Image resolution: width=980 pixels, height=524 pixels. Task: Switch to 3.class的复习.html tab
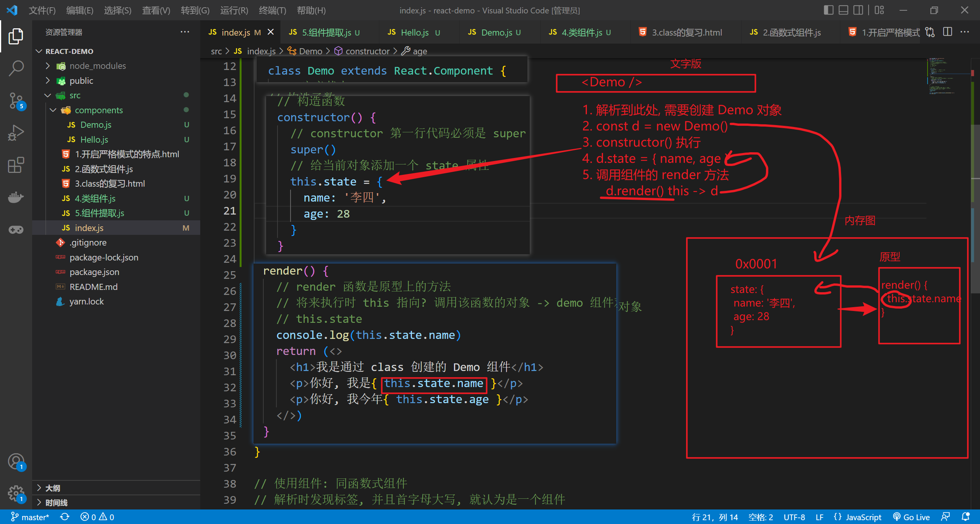[x=686, y=32]
